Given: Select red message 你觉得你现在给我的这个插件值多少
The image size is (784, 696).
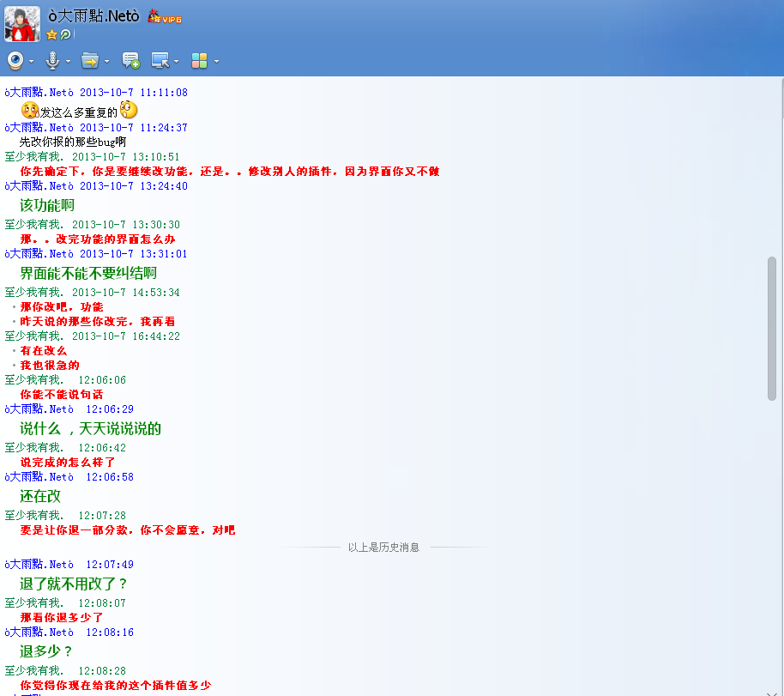Looking at the screenshot, I should tap(116, 686).
